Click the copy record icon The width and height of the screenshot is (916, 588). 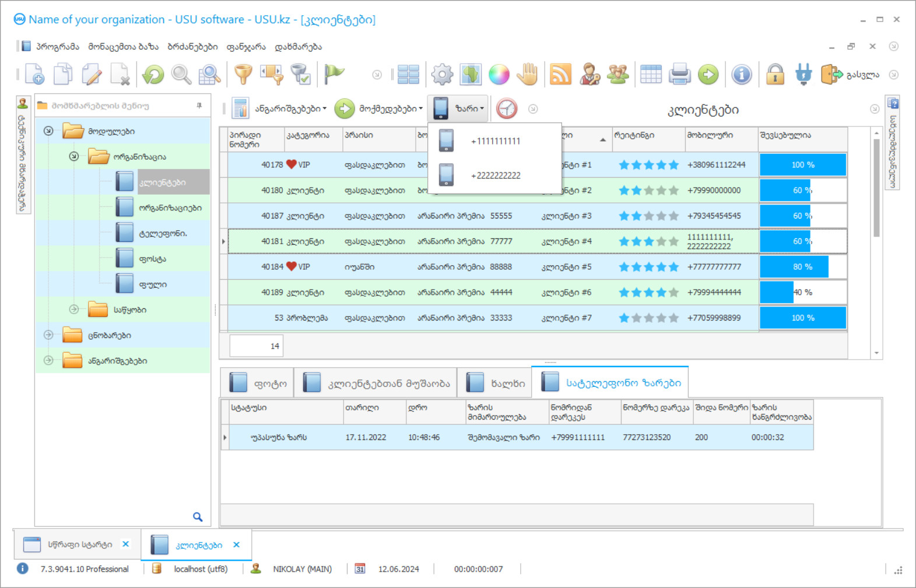pos(63,75)
